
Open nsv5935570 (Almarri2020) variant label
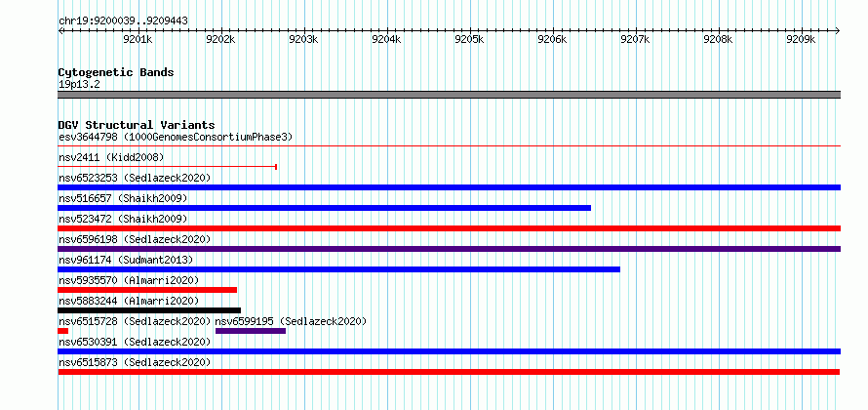point(129,280)
